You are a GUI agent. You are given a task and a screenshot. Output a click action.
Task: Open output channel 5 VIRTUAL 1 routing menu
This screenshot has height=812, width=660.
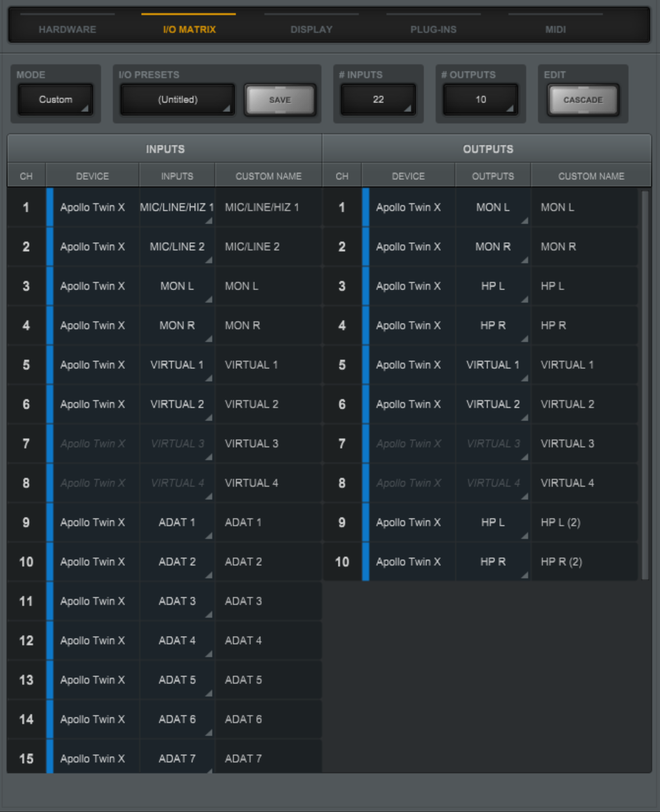coord(493,365)
